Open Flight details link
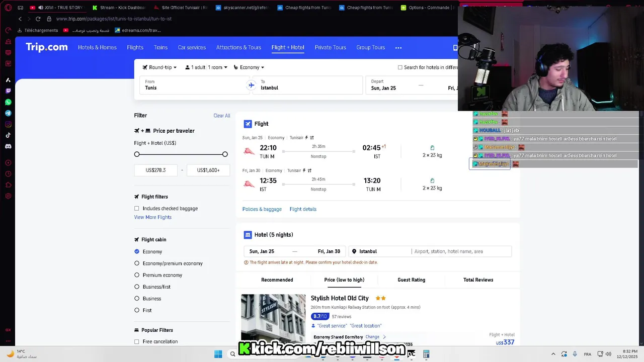644x362 pixels. (x=303, y=209)
